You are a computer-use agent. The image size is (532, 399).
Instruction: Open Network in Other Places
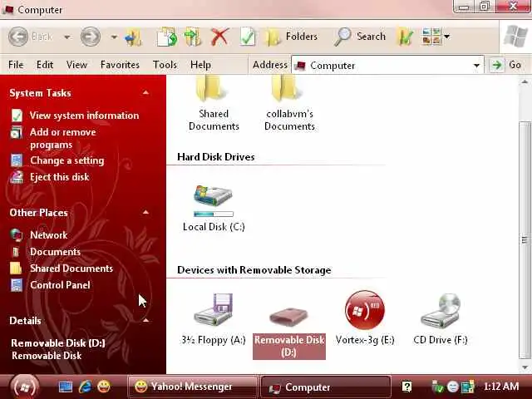[x=48, y=234]
